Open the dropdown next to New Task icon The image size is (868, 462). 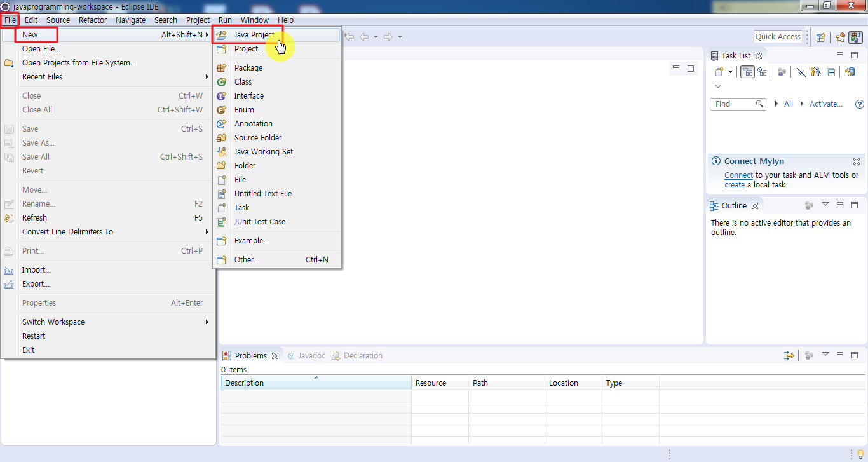tap(731, 72)
